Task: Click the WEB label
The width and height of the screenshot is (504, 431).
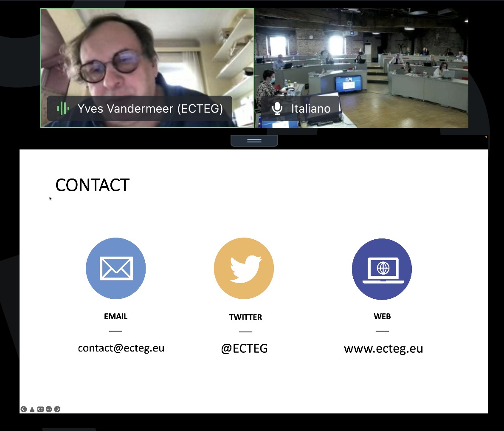Action: click(x=382, y=316)
